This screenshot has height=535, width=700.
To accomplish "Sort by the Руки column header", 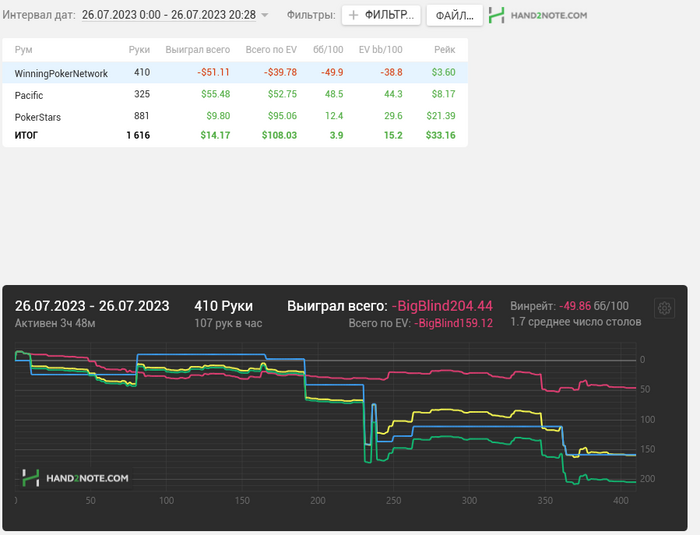I will click(x=139, y=50).
